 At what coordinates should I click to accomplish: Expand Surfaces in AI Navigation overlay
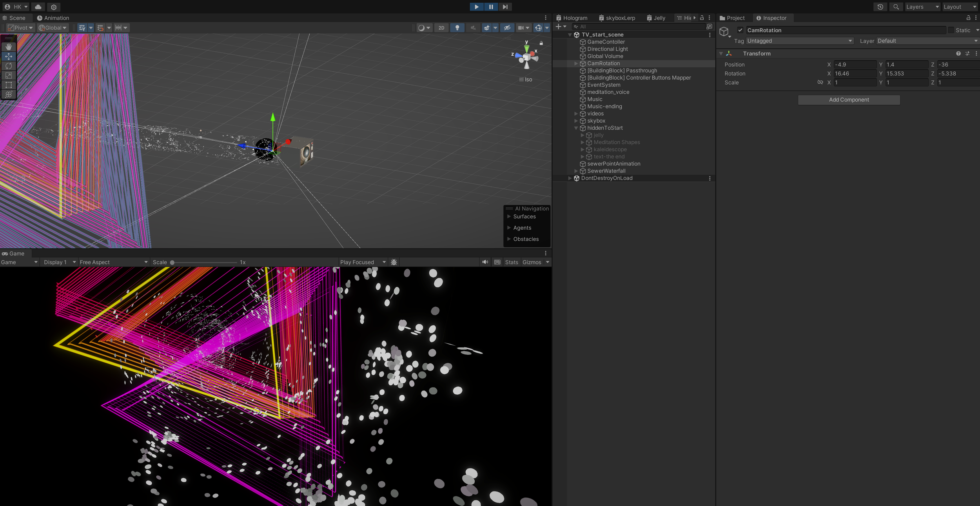[509, 216]
